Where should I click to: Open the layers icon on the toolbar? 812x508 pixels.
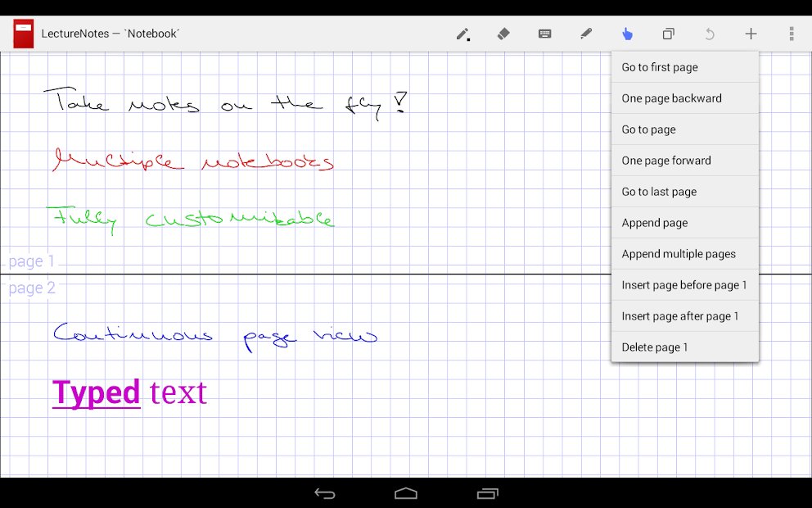pos(668,34)
